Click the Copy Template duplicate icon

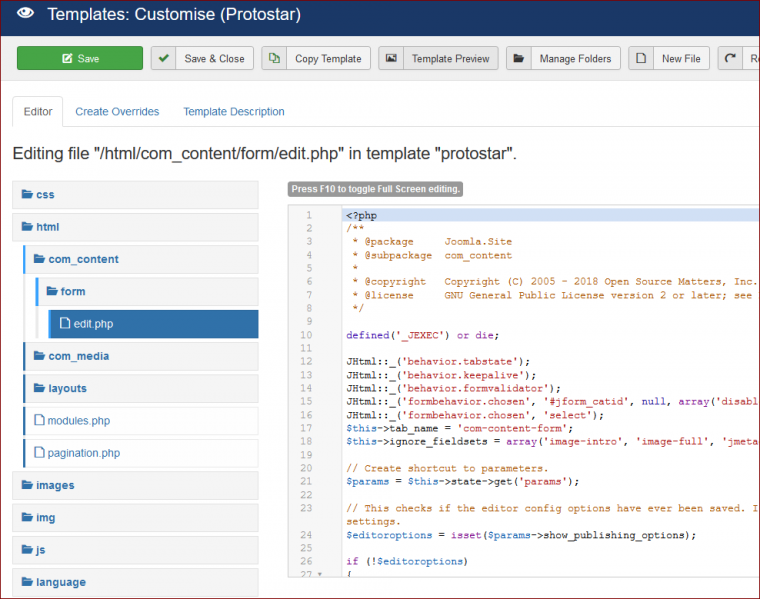pos(275,59)
